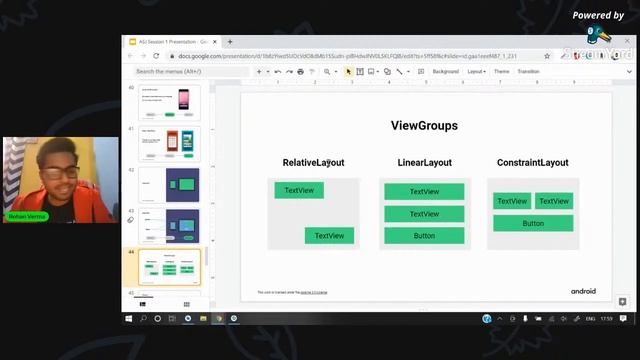640x360 pixels.
Task: Click the print icon
Action: 300,71
